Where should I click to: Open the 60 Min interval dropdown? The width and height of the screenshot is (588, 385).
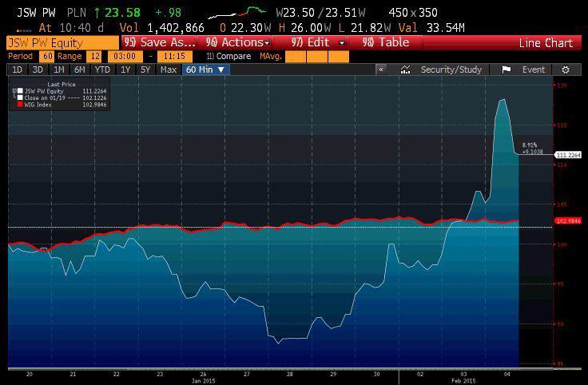pos(205,69)
